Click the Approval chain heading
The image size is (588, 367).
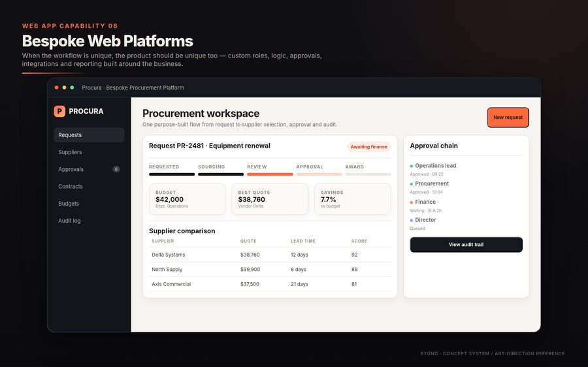[434, 146]
